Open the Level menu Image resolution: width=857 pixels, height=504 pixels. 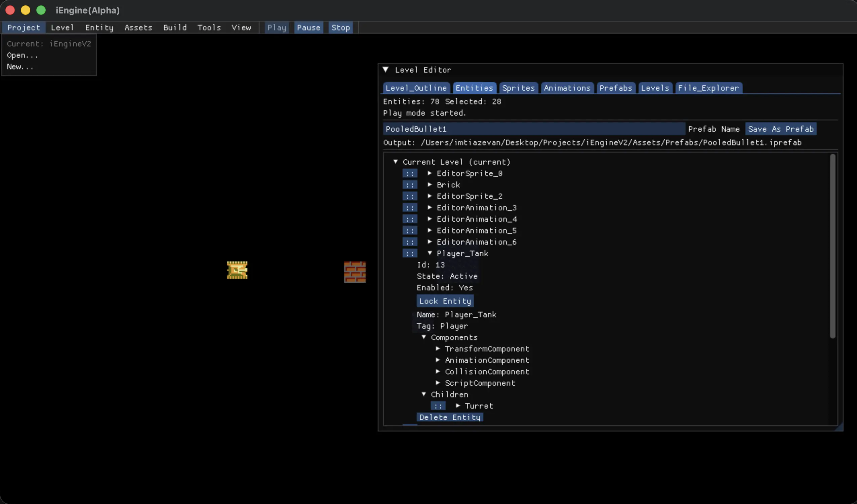[x=62, y=28]
